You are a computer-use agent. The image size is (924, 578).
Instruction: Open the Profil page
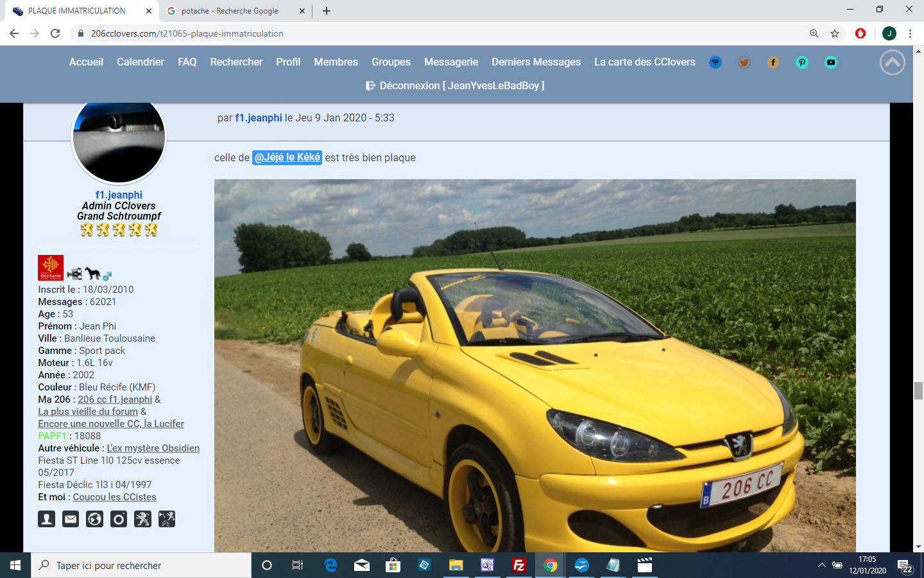pyautogui.click(x=288, y=62)
